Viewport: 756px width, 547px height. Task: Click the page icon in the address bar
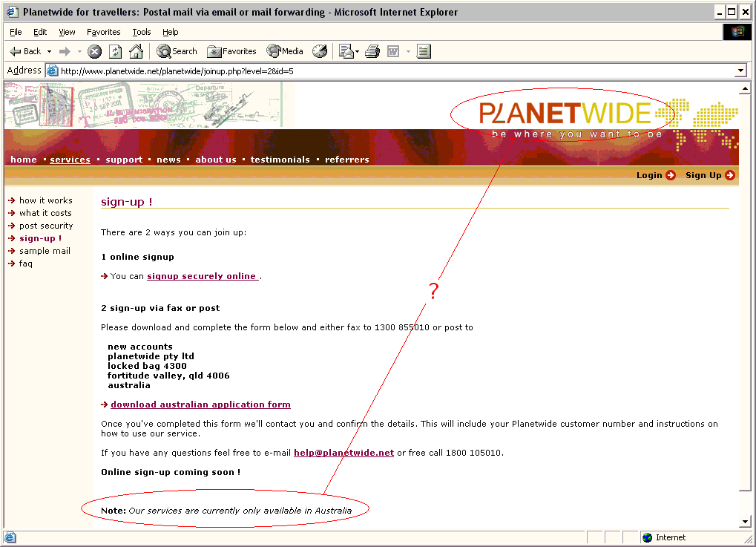(x=52, y=71)
